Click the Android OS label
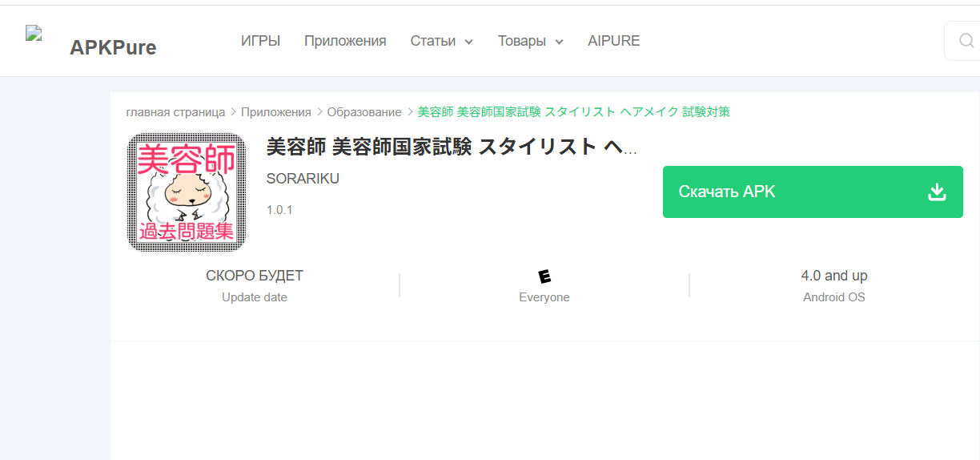The image size is (980, 460). click(x=834, y=297)
